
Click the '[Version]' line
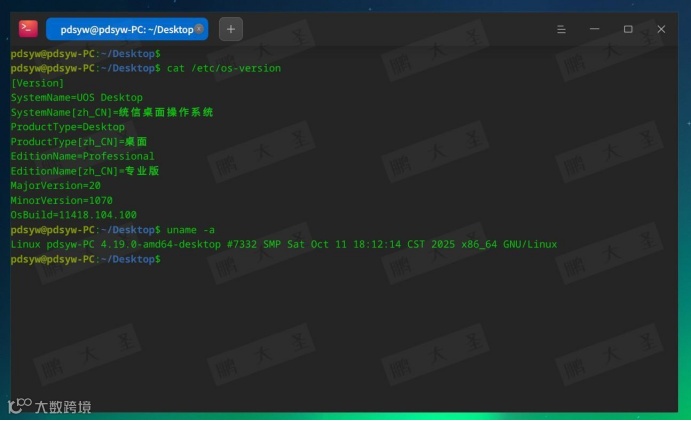(x=37, y=83)
